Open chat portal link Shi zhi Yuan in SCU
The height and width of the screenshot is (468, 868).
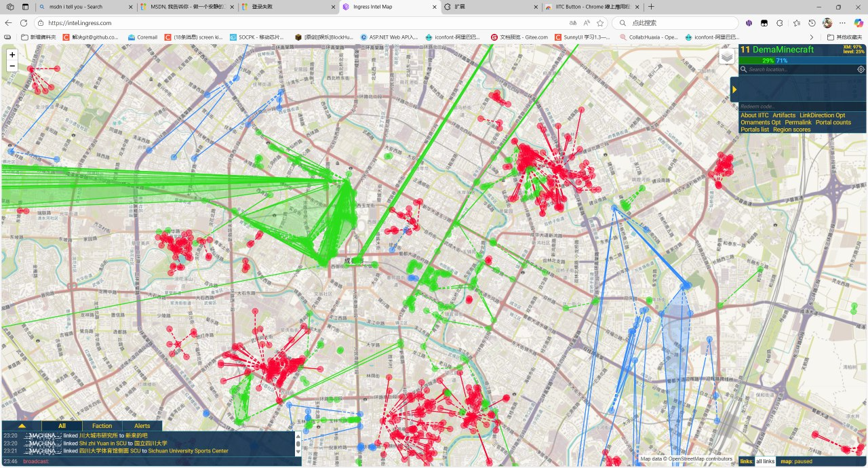click(x=102, y=443)
